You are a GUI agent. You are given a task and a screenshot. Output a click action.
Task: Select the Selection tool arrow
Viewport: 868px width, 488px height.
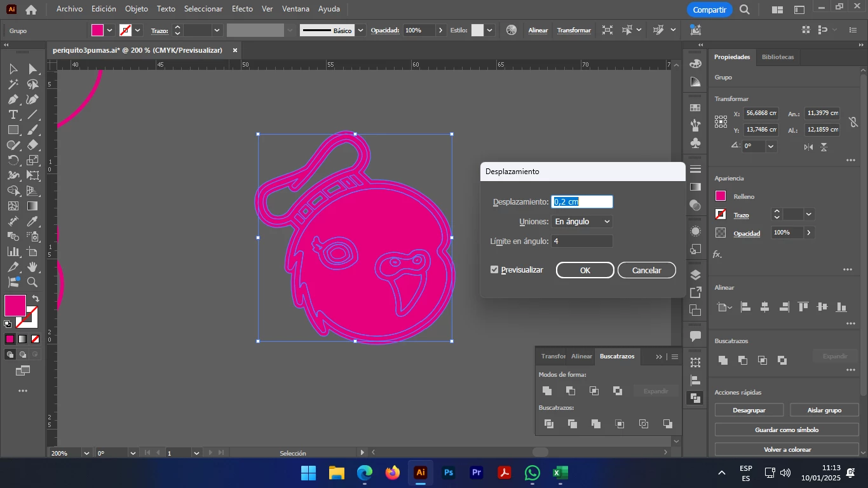[x=13, y=69]
